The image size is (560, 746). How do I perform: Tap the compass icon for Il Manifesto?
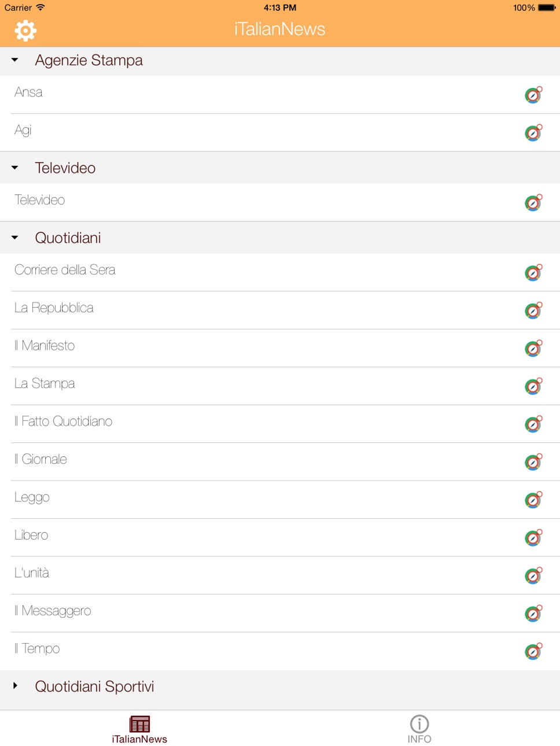pos(533,349)
